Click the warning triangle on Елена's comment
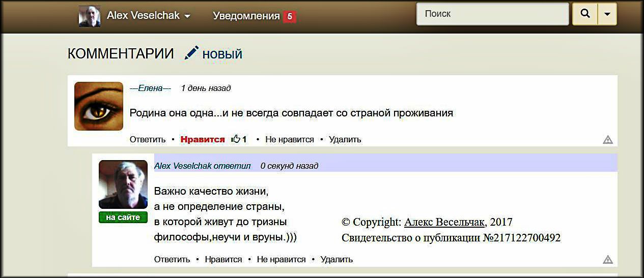 point(608,140)
